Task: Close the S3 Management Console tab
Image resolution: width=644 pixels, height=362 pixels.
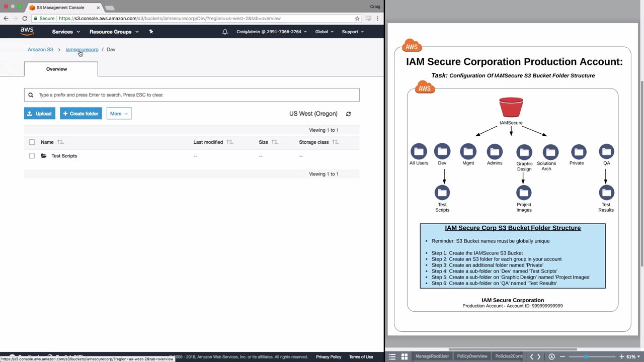Action: coord(98,8)
